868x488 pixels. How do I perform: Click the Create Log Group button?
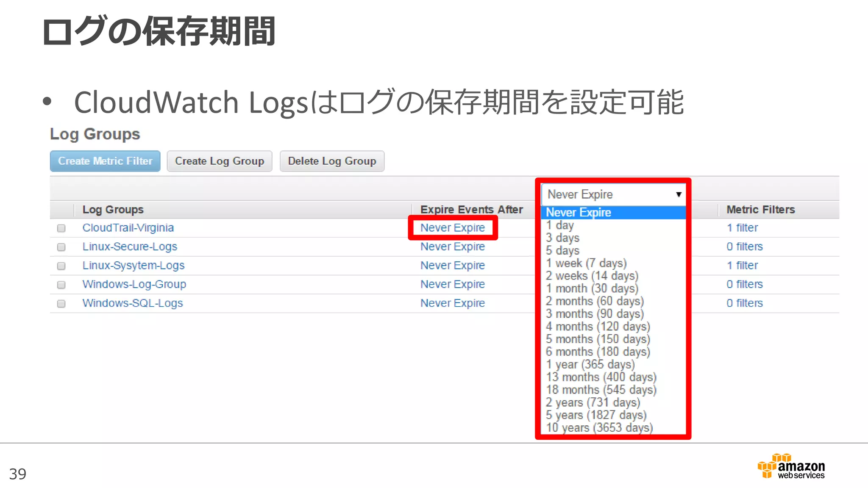click(x=220, y=161)
